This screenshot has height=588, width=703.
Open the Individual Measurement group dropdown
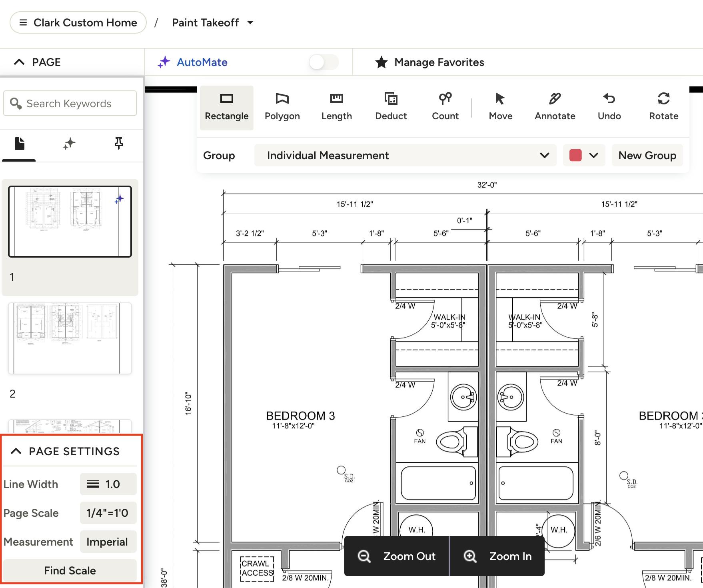pos(405,155)
